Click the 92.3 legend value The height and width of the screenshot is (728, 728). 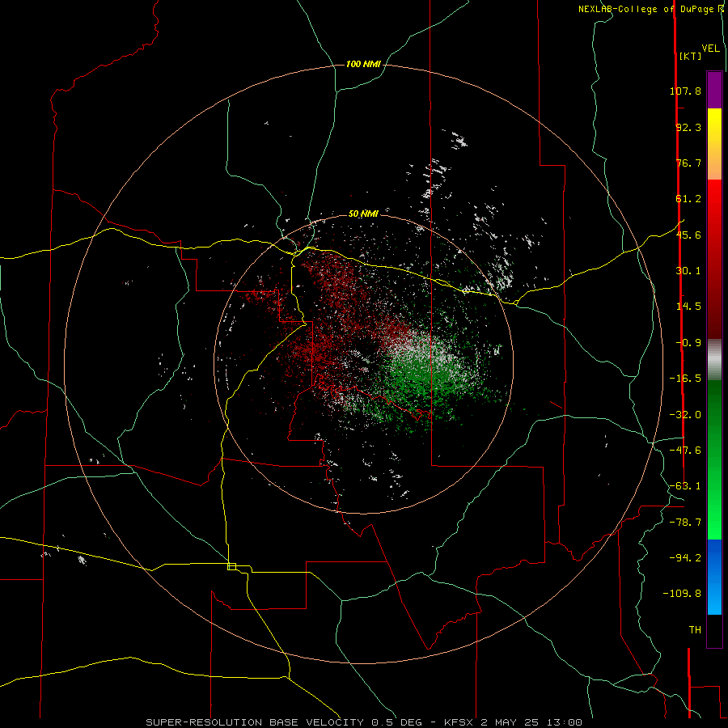(x=688, y=127)
